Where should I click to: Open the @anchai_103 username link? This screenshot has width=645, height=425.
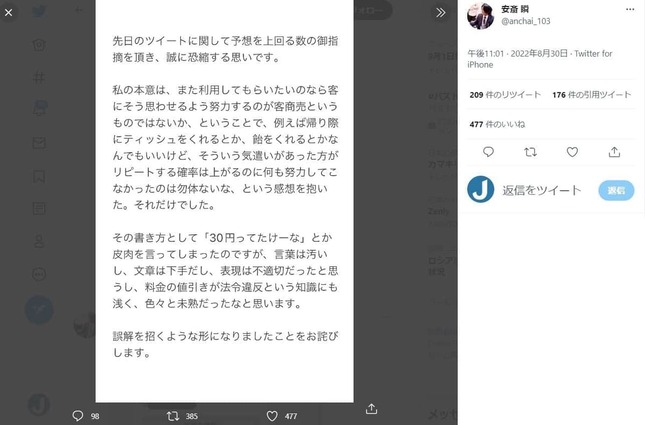[x=525, y=21]
